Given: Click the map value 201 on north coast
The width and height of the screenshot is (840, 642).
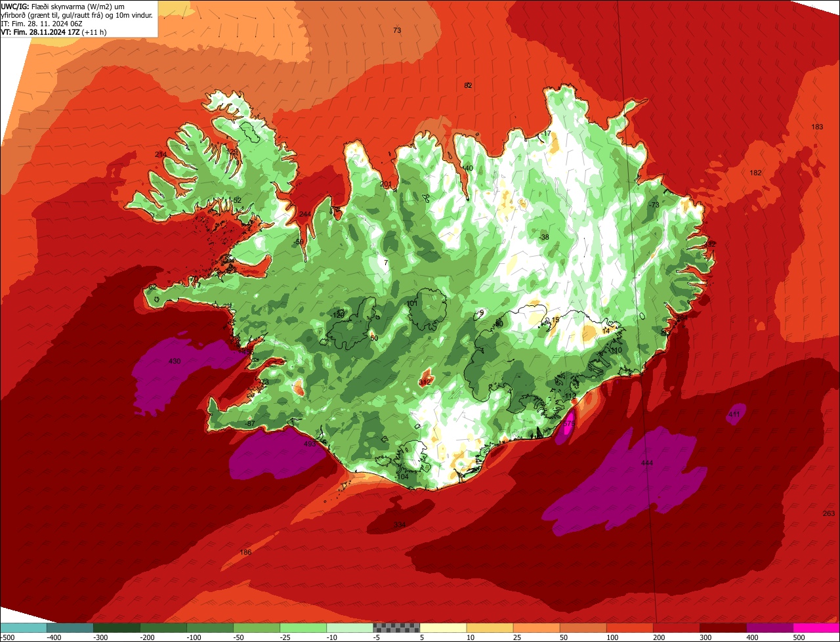Looking at the screenshot, I should pyautogui.click(x=386, y=184).
